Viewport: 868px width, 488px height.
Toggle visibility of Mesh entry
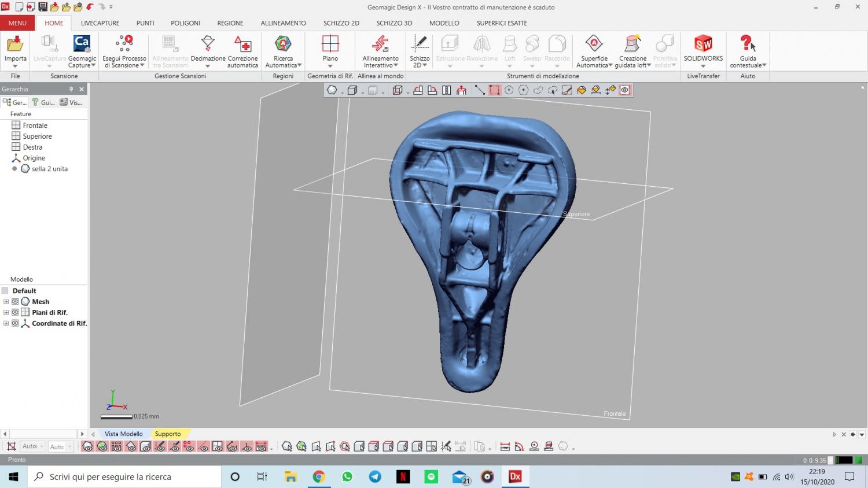pos(15,302)
